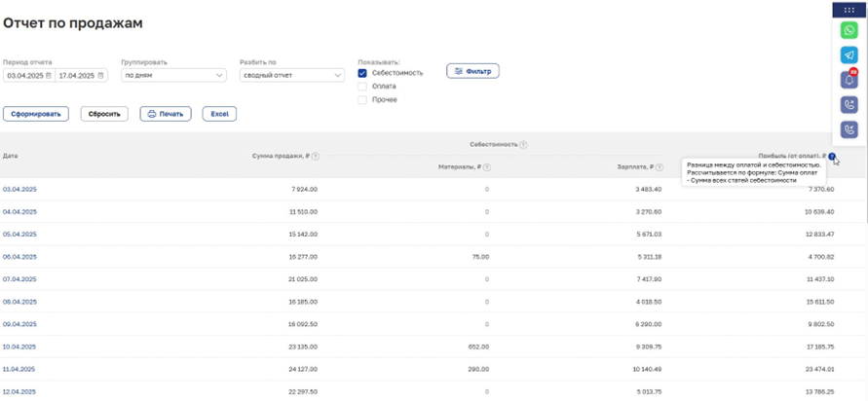Screen dimensions: 868x401
Task: Click salary cell 10 140.49
Action: click(647, 369)
